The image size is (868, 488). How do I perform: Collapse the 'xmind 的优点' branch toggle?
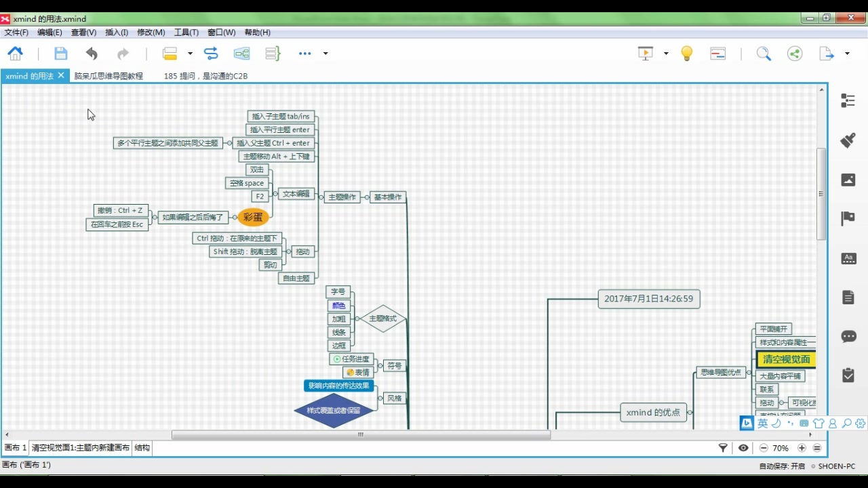tap(690, 412)
